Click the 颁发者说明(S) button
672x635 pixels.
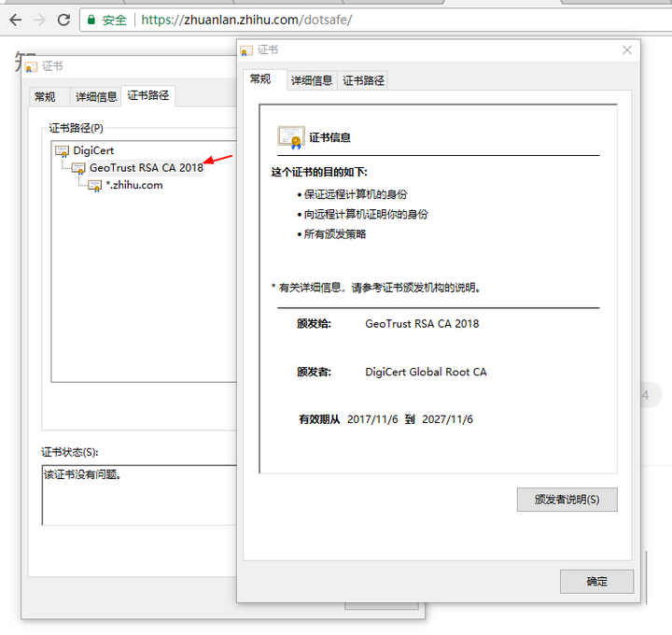567,500
